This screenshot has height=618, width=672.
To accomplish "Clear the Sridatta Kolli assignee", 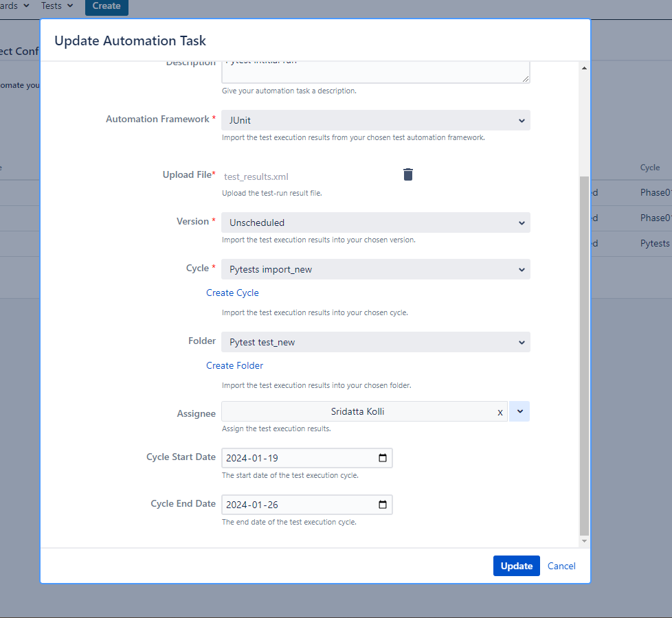I will click(500, 412).
